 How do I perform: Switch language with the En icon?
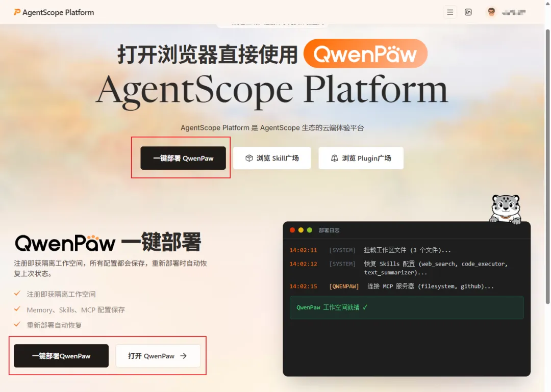coord(468,12)
